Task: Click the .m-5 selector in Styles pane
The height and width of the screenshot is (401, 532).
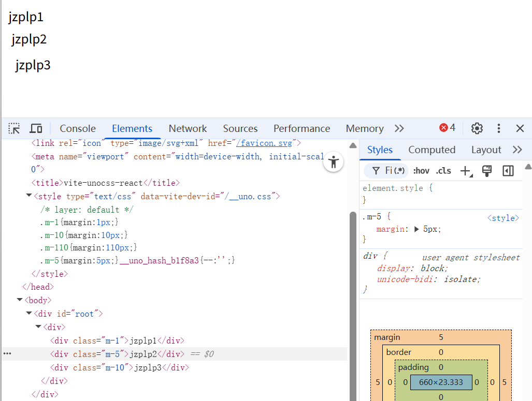Action: click(371, 216)
